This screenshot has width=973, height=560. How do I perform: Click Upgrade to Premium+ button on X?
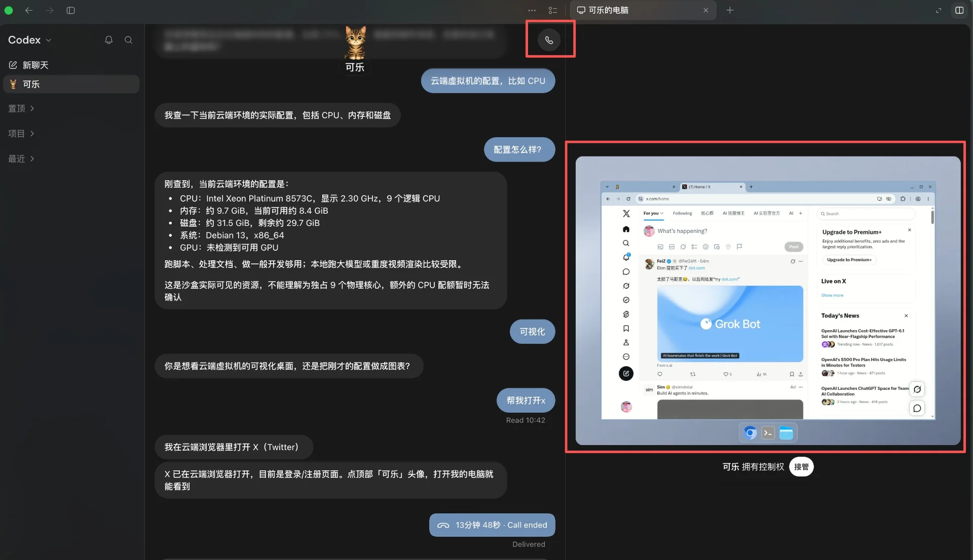[849, 260]
